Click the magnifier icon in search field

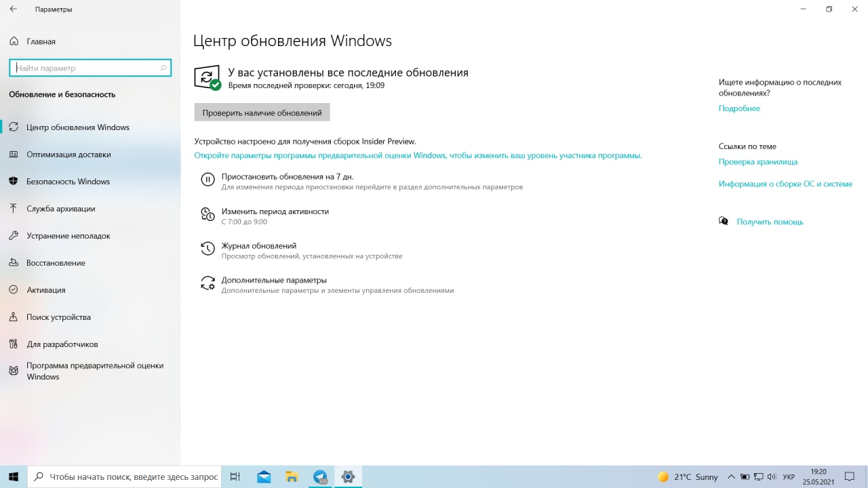163,68
